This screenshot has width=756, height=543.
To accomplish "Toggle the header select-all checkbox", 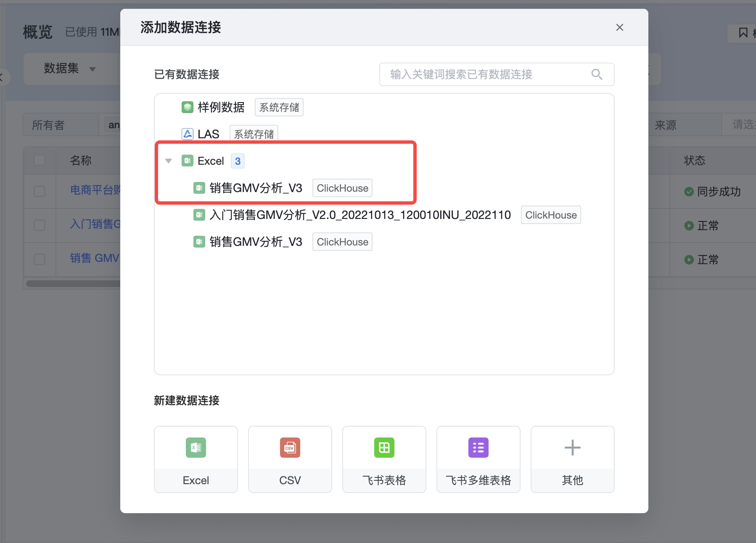I will pyautogui.click(x=40, y=160).
